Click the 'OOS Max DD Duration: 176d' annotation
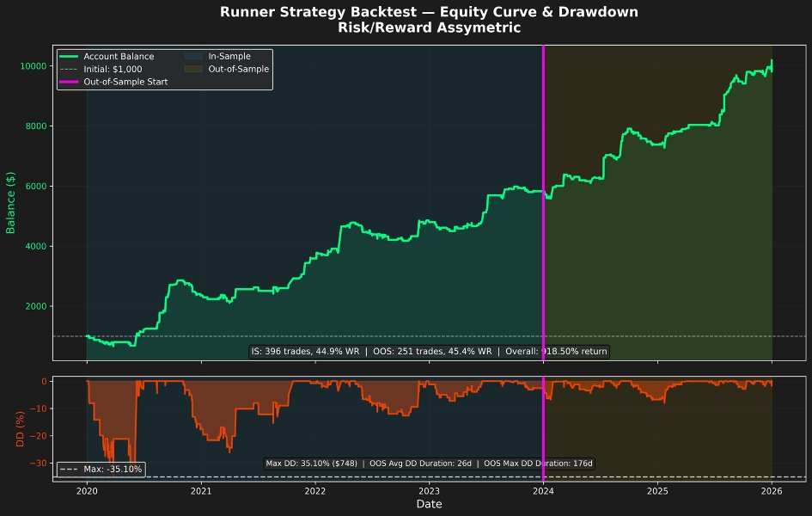 (x=538, y=464)
